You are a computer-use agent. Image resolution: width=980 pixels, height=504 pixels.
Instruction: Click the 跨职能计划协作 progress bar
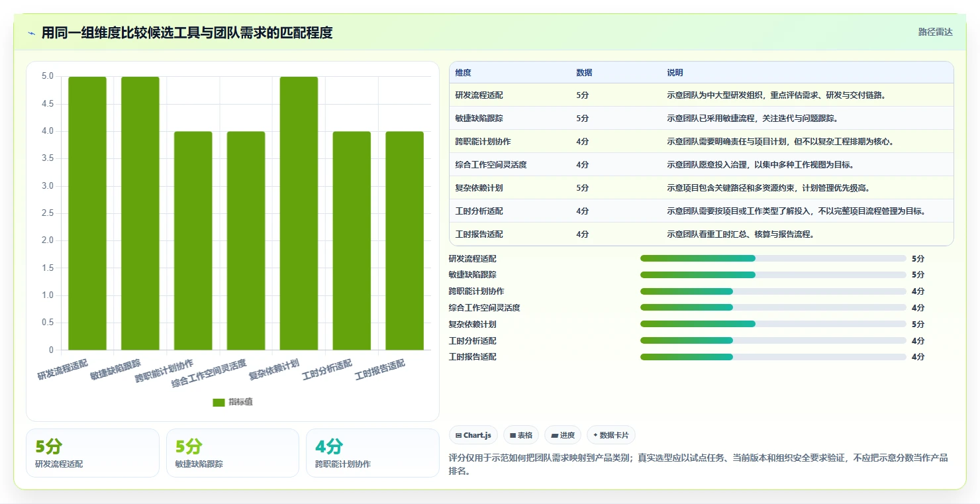773,291
